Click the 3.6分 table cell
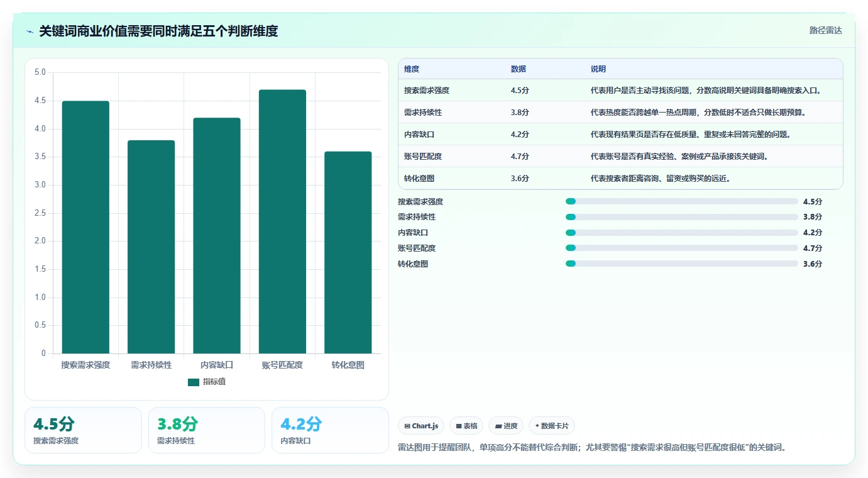This screenshot has width=868, height=478. click(x=520, y=179)
